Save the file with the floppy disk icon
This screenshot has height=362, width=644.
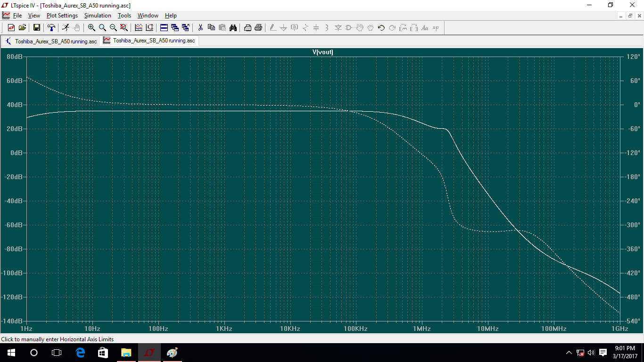[x=36, y=28]
